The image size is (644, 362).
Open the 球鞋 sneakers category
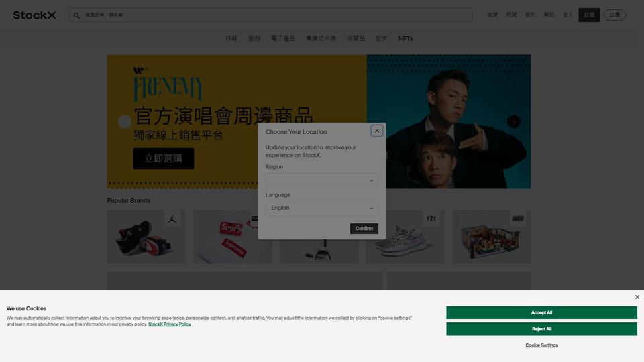point(231,38)
